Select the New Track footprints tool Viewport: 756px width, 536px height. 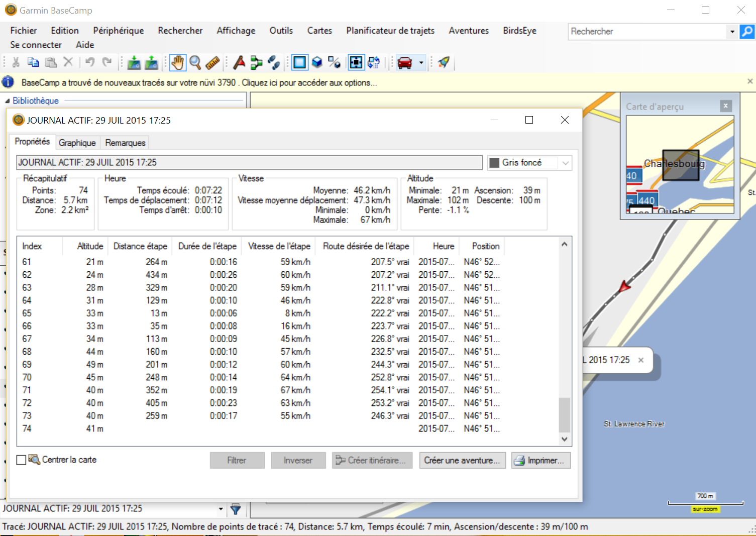[x=274, y=62]
